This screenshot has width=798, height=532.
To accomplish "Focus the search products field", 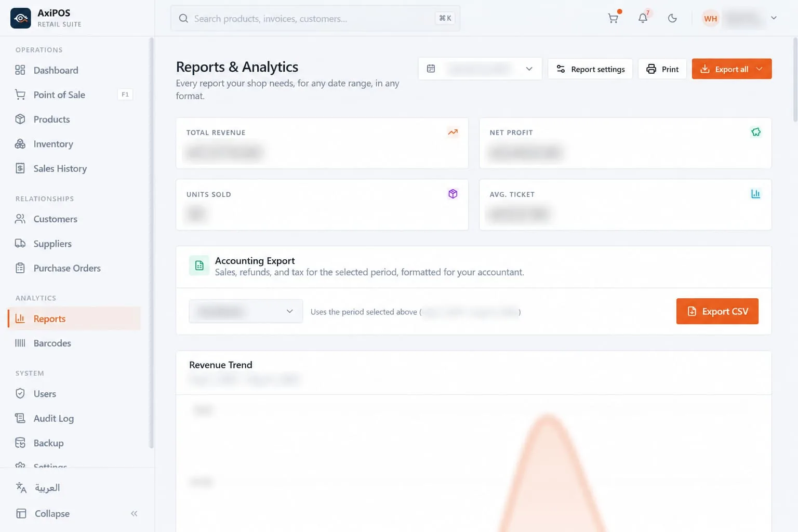I will [315, 19].
